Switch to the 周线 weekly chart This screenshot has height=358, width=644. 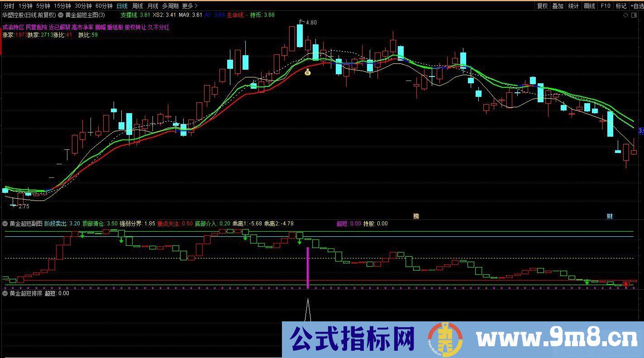coord(138,6)
